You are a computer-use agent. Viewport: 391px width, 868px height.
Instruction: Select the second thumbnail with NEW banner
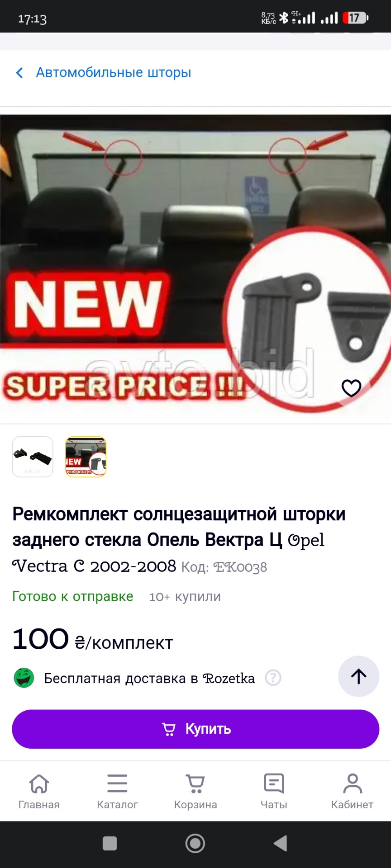pos(86,457)
